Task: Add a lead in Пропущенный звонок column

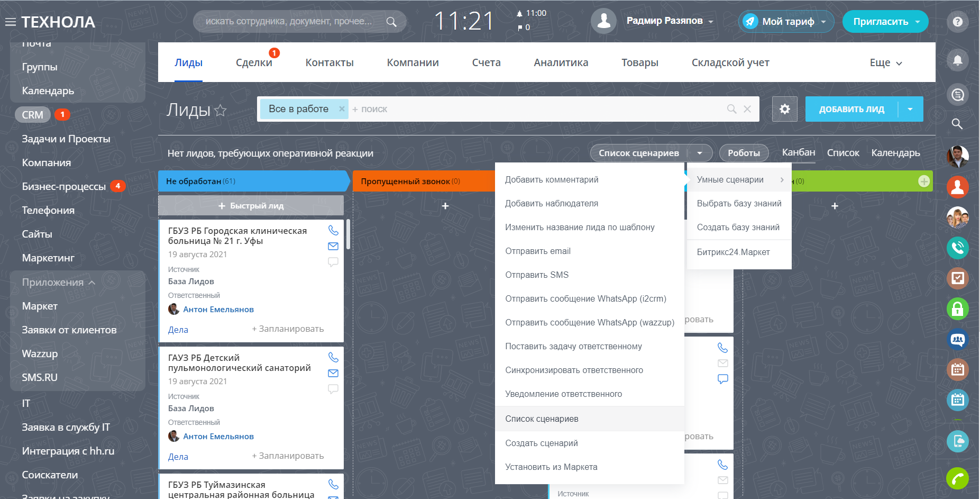Action: tap(445, 206)
